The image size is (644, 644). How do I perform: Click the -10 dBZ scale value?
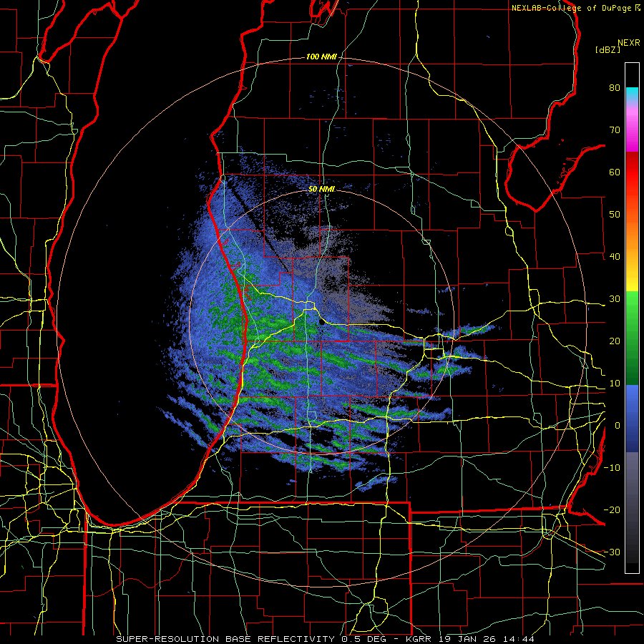pyautogui.click(x=612, y=468)
